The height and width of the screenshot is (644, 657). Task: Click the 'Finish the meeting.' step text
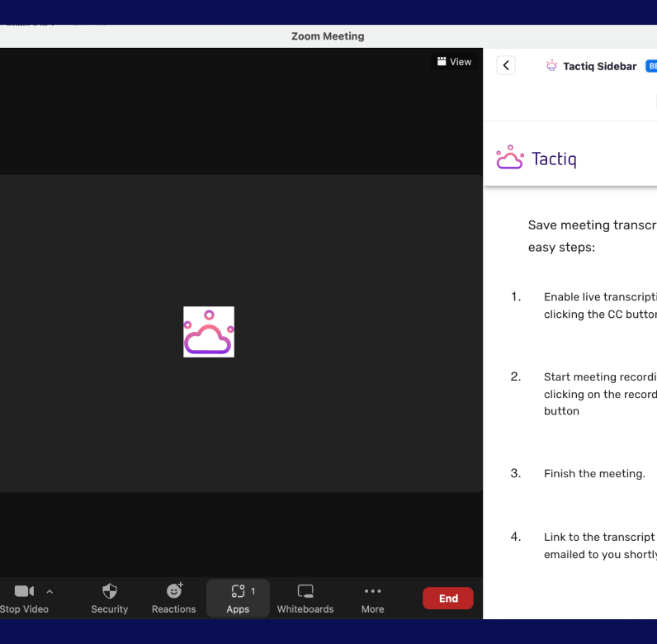pos(594,474)
